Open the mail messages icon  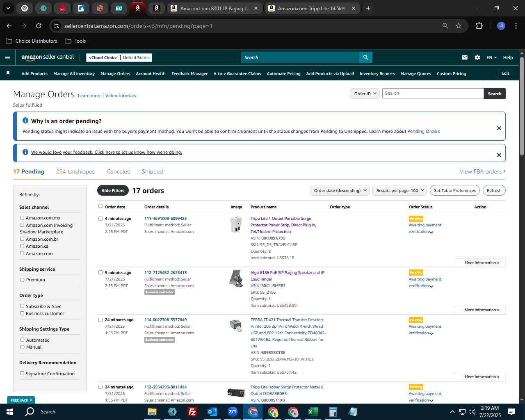[x=465, y=57]
